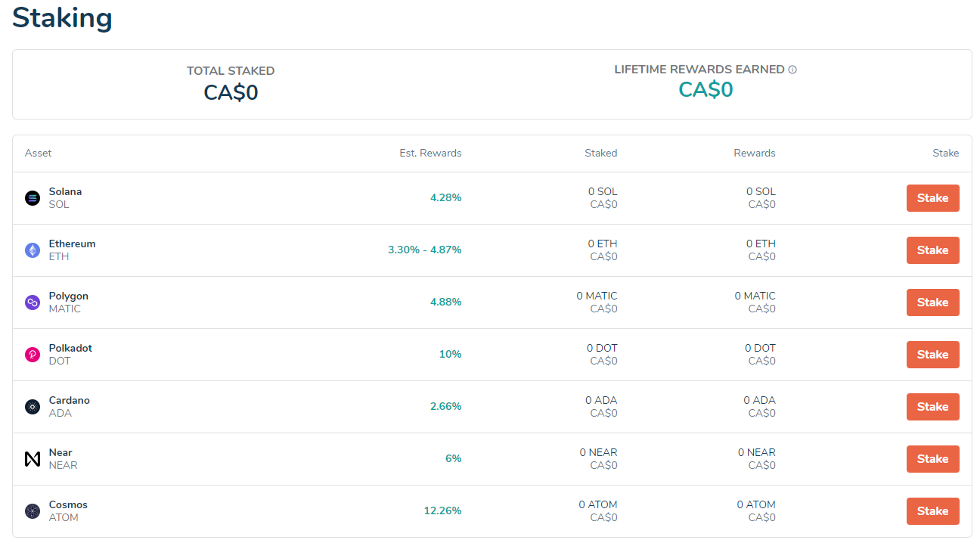Click the Cosmos ATOM icon
Image resolution: width=980 pixels, height=543 pixels.
click(32, 510)
